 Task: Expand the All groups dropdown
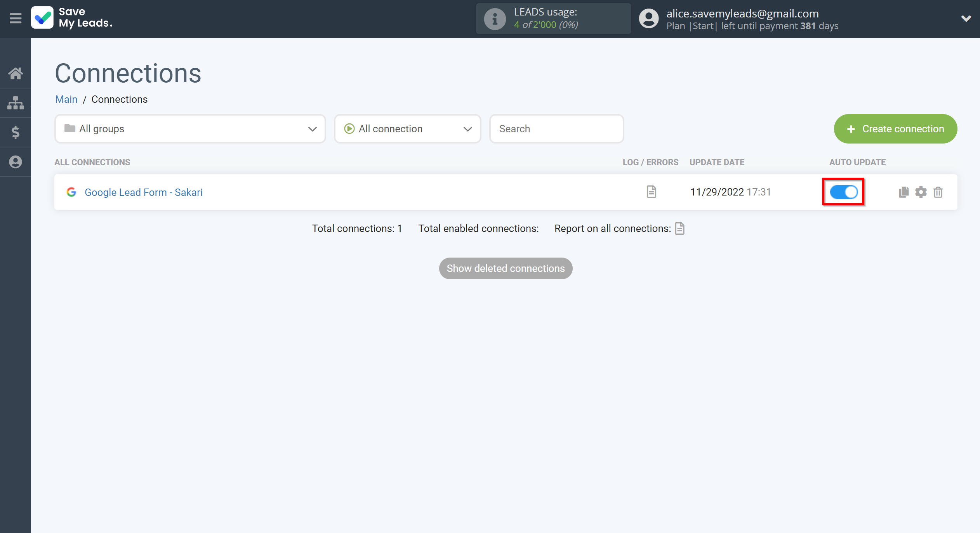(x=191, y=129)
